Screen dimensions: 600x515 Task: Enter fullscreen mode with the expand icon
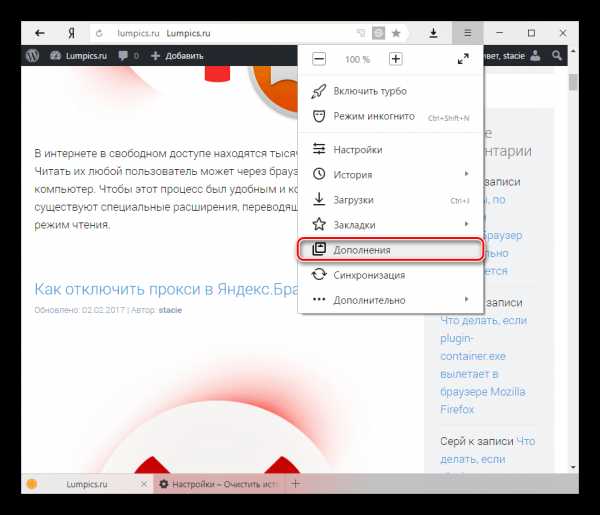(x=463, y=59)
